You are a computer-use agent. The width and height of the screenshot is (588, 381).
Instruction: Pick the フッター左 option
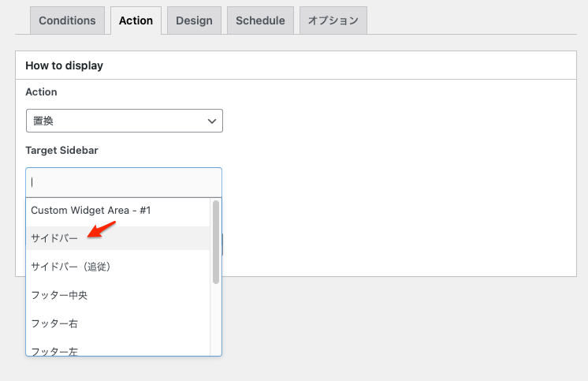tap(117, 349)
